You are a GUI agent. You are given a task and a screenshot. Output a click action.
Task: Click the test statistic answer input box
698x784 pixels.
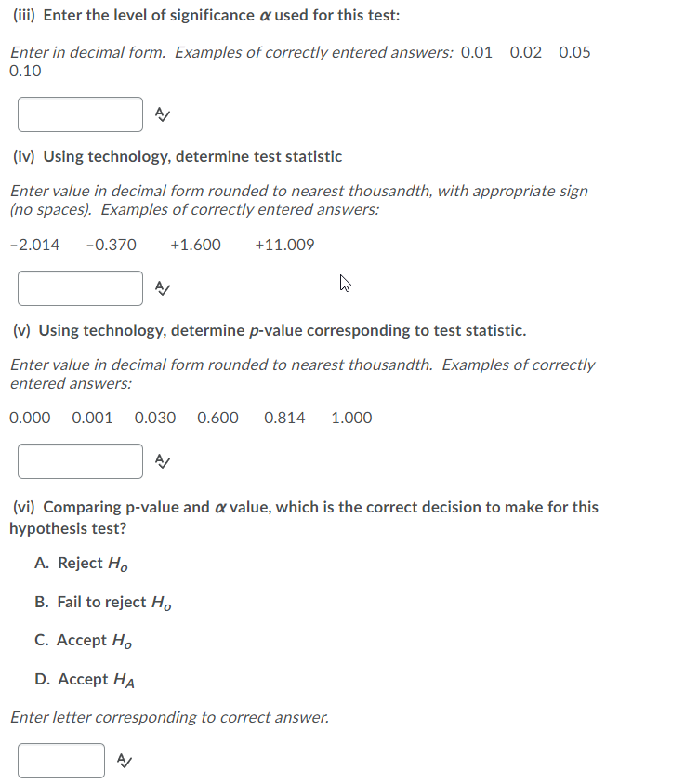(x=79, y=287)
